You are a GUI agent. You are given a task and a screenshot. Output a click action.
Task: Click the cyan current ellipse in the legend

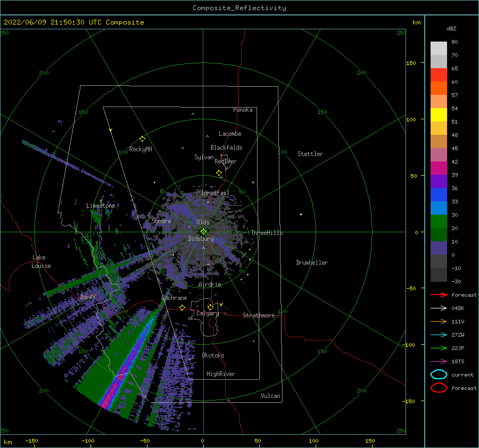[439, 374]
